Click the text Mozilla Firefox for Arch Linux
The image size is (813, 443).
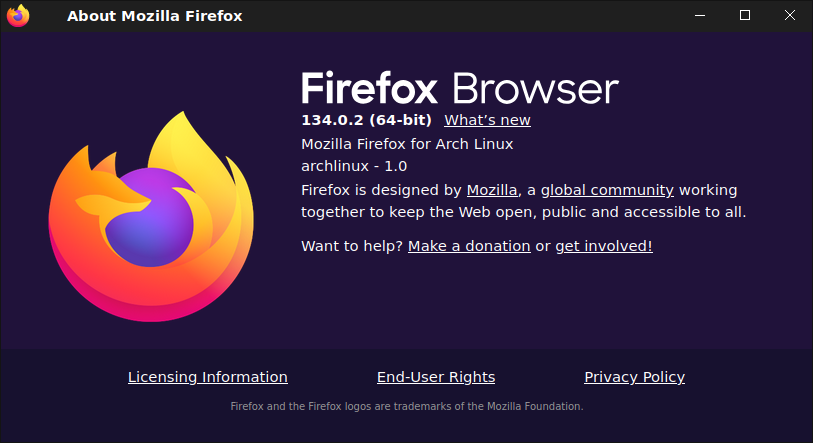407,144
